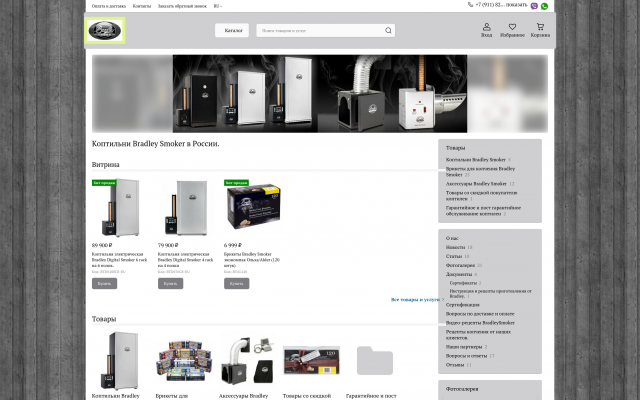Viewport: 640px width, 400px height.
Task: Open the Вход login user icon
Action: 486,30
